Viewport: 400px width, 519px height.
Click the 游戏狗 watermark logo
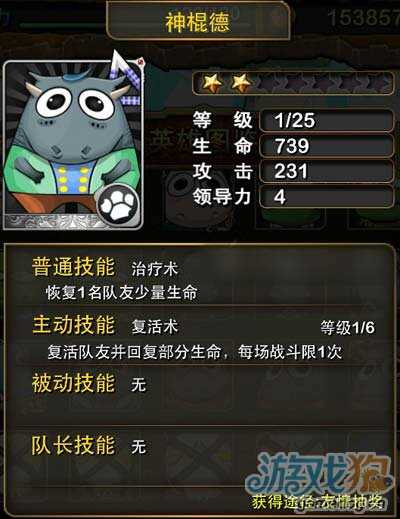click(318, 475)
